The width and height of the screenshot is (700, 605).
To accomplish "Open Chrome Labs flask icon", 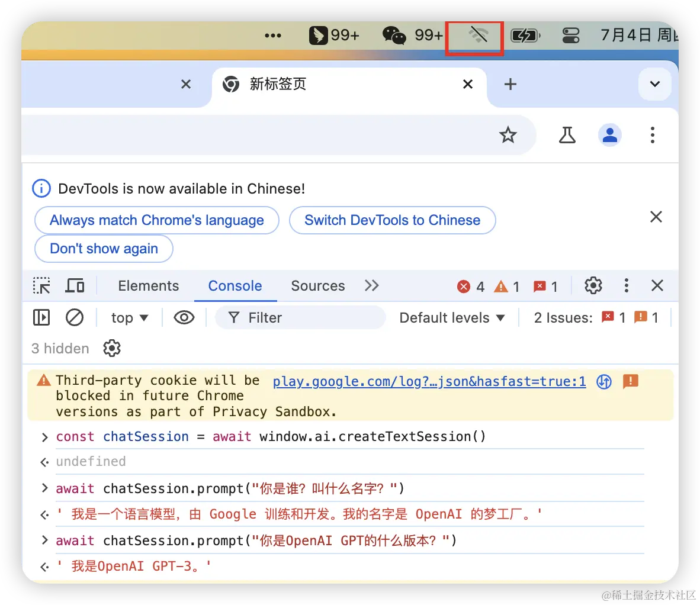I will coord(567,135).
